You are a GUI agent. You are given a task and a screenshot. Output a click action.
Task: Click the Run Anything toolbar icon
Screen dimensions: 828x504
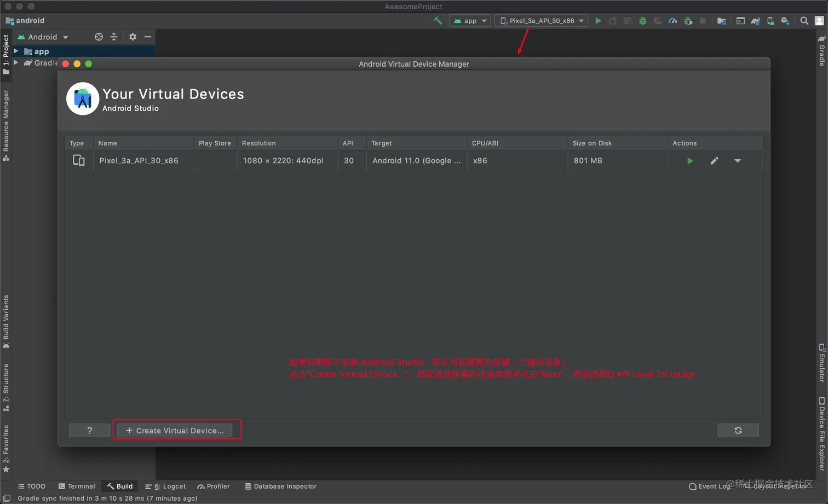point(740,21)
